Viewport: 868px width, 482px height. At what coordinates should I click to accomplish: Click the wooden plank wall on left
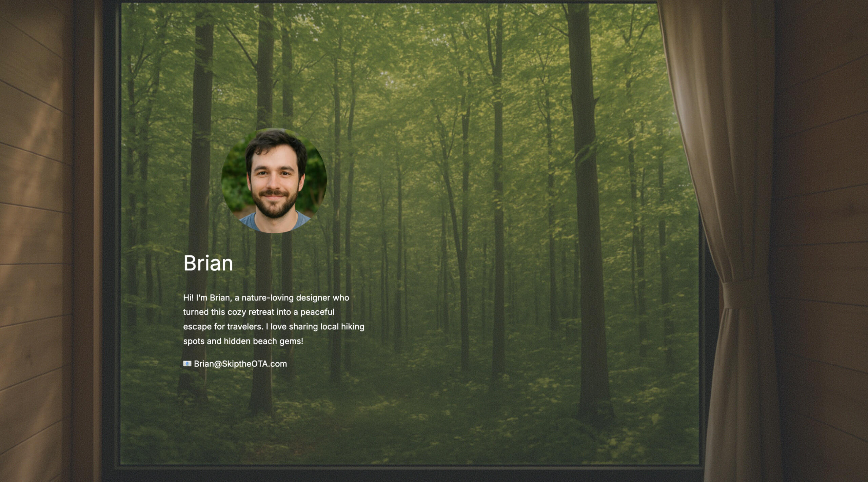click(x=34, y=237)
